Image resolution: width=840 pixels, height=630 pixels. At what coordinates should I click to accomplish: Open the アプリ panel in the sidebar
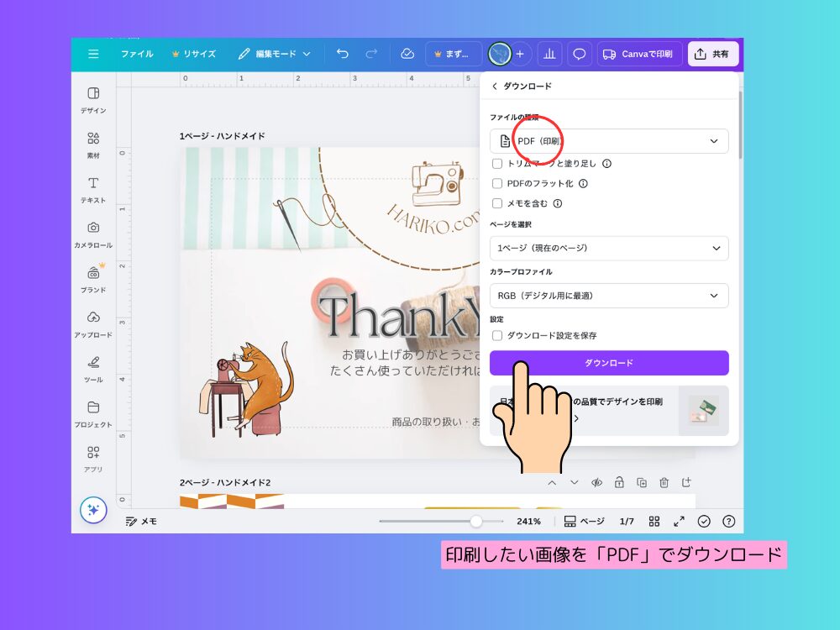point(93,458)
